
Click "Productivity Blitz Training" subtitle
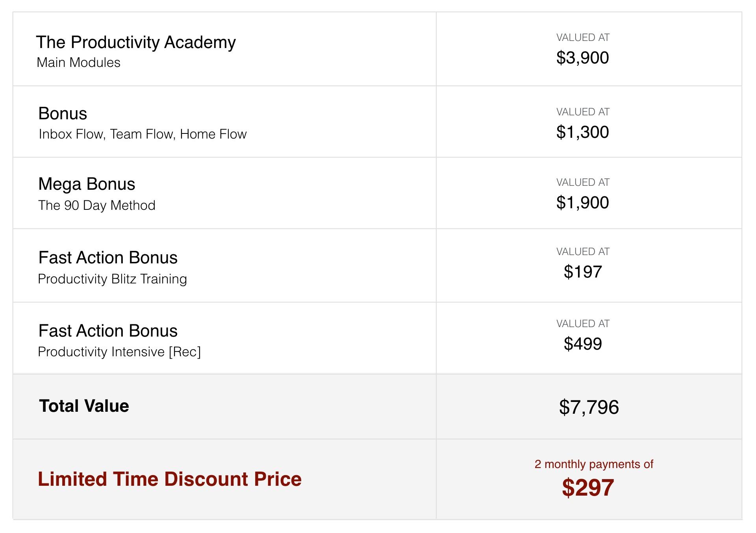(112, 279)
